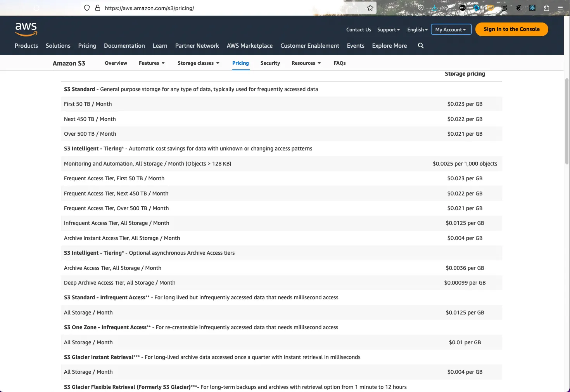Expand the Features submenu
570x392 pixels.
[x=152, y=63]
